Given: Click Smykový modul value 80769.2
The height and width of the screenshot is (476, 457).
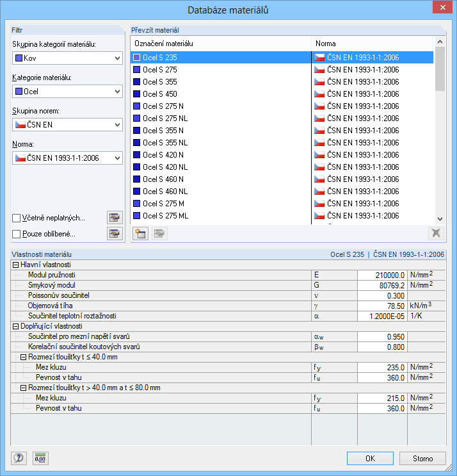Looking at the screenshot, I should [x=382, y=286].
